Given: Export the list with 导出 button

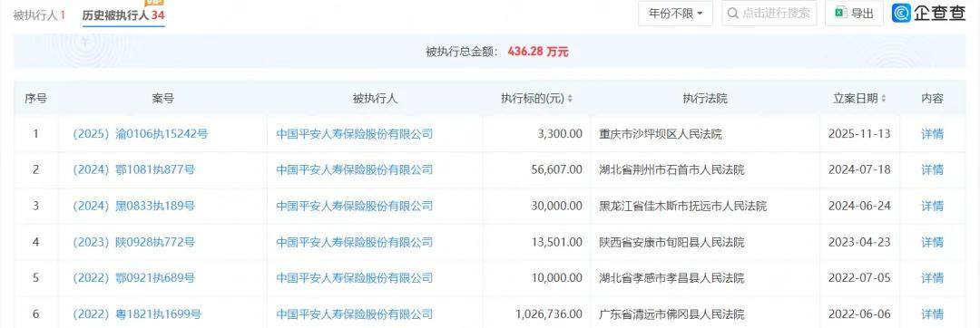Looking at the screenshot, I should [x=854, y=13].
